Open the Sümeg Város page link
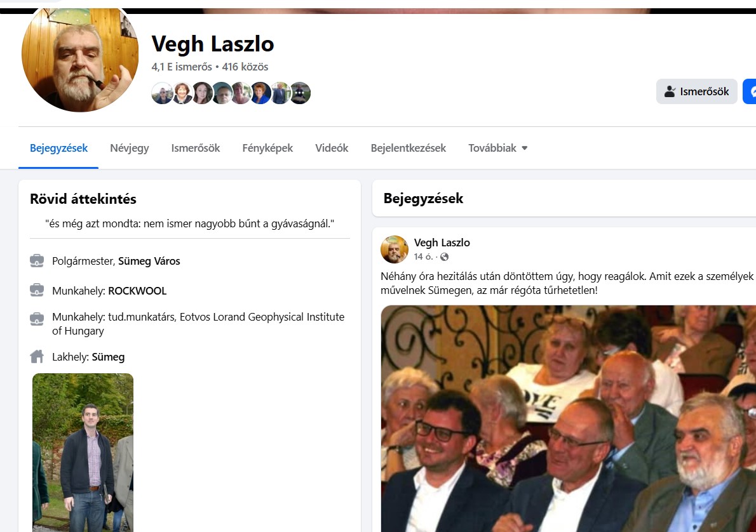756x532 pixels. tap(149, 261)
